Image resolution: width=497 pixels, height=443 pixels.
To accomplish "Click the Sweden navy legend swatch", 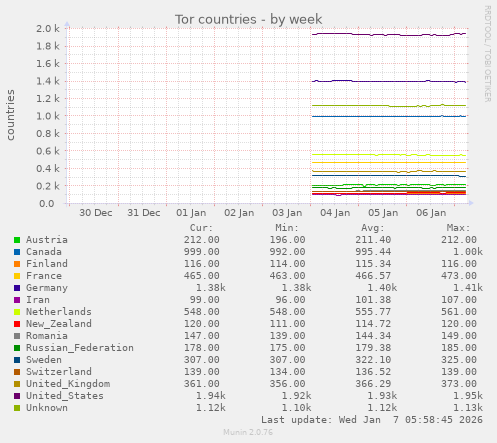I will click(x=17, y=360).
